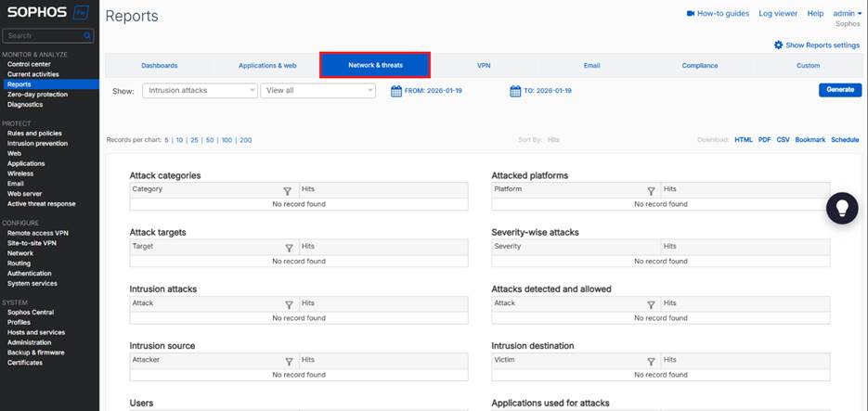Click the filter icon beside Target column
Viewport: 868px width, 411px height.
289,248
